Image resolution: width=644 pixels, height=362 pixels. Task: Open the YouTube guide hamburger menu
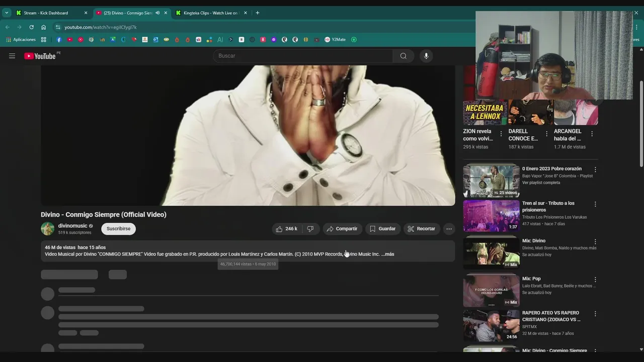[x=12, y=56]
